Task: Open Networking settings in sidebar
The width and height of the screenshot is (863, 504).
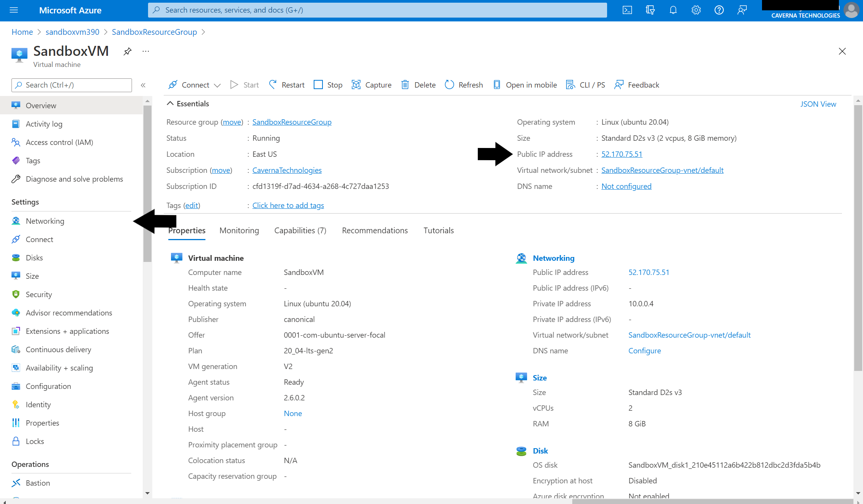Action: tap(45, 221)
